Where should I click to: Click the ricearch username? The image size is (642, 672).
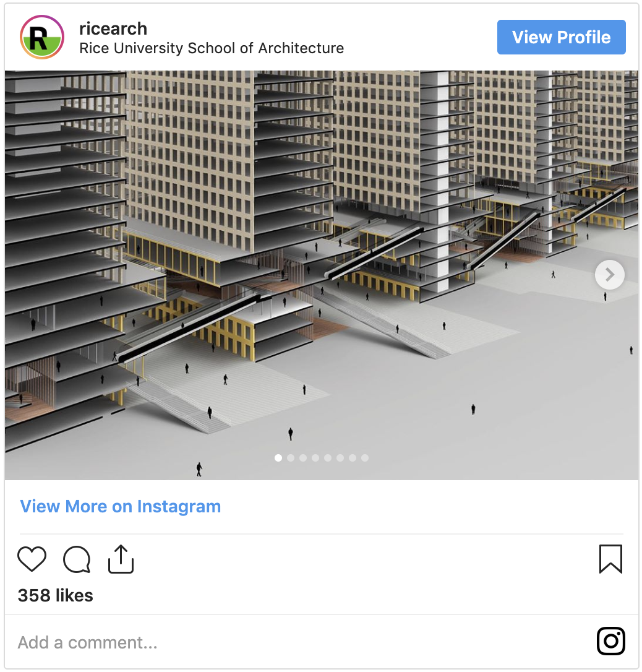[x=113, y=28]
